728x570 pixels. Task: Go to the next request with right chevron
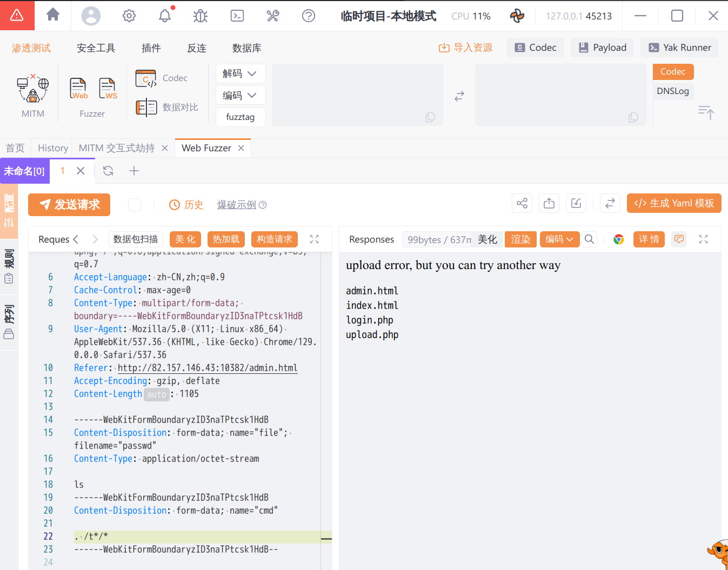pos(95,239)
